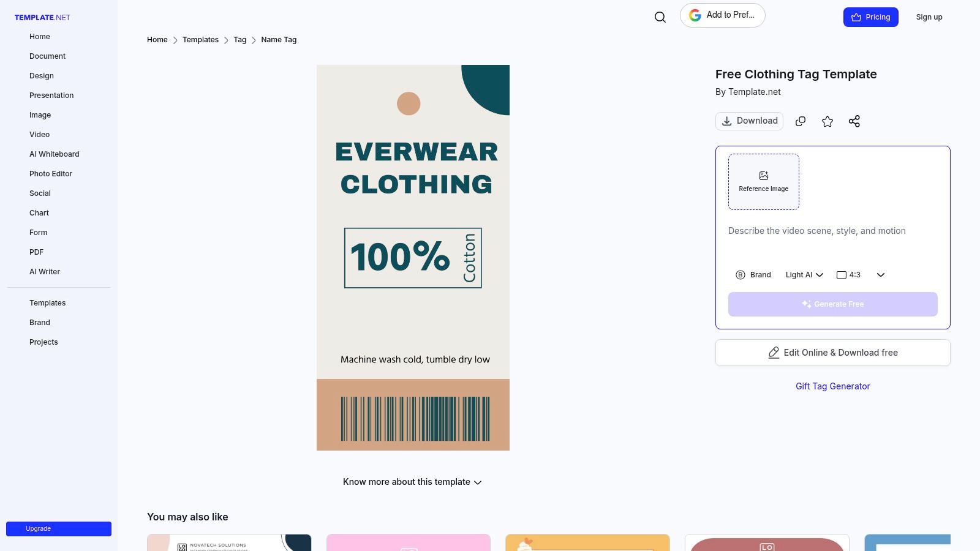Expand Know more about this template
The image size is (980, 551).
tap(412, 482)
